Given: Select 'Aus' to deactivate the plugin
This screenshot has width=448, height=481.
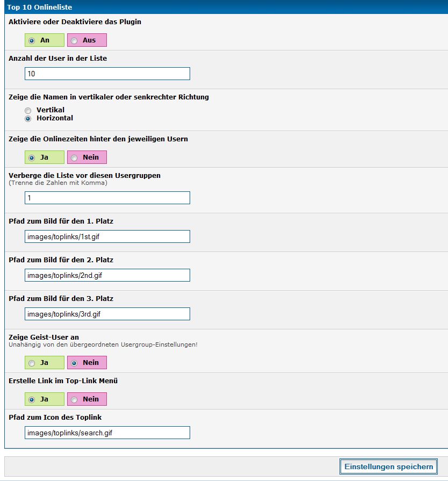Looking at the screenshot, I should click(x=74, y=40).
